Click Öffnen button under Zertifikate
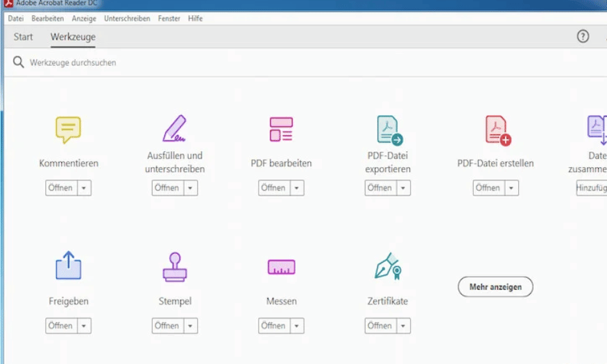This screenshot has width=607, height=364. 381,326
